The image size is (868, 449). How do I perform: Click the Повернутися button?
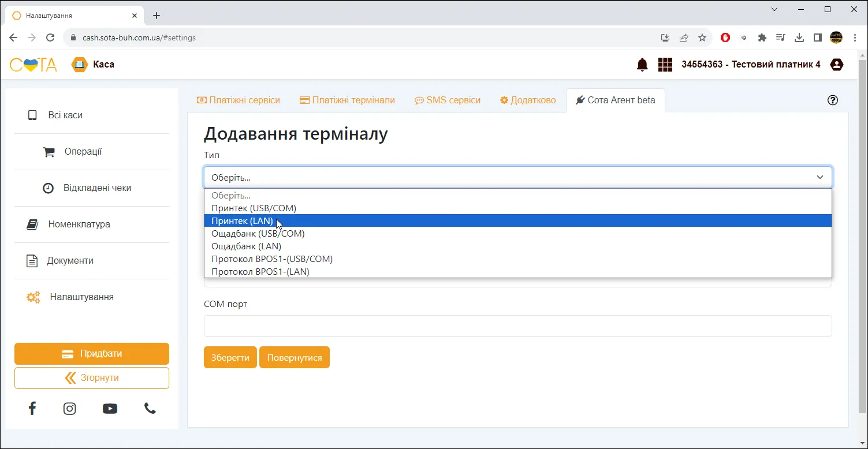(295, 357)
